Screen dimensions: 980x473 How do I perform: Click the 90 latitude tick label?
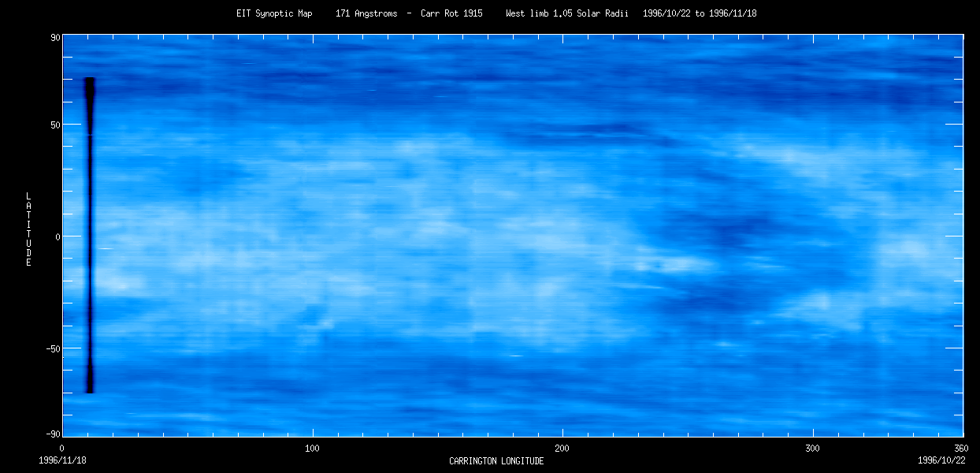coord(55,37)
